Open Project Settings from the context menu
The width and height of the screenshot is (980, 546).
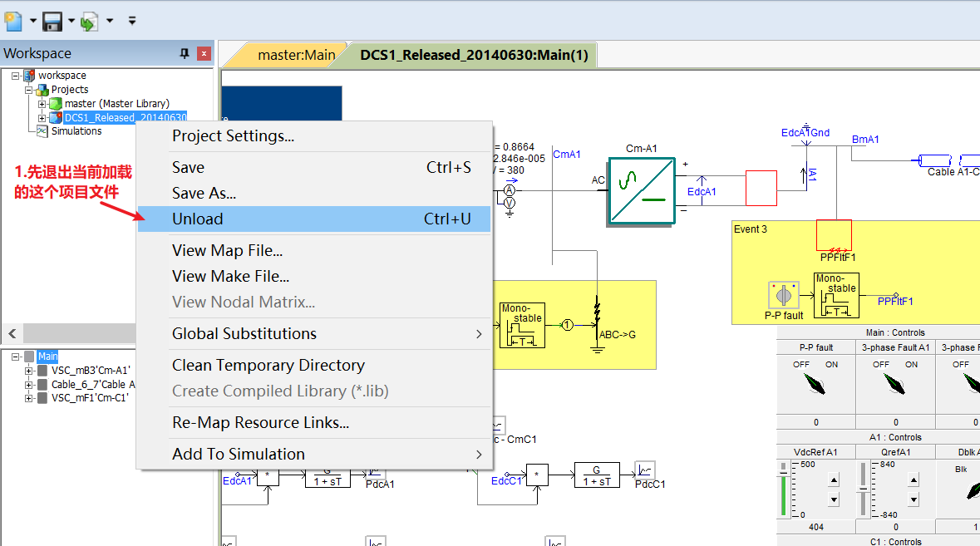pyautogui.click(x=313, y=135)
